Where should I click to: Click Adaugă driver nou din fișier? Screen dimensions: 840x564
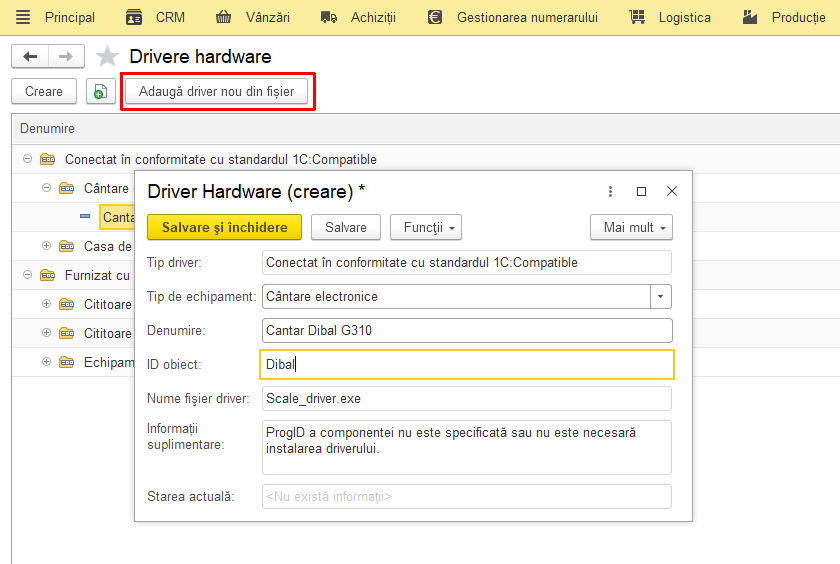(216, 92)
